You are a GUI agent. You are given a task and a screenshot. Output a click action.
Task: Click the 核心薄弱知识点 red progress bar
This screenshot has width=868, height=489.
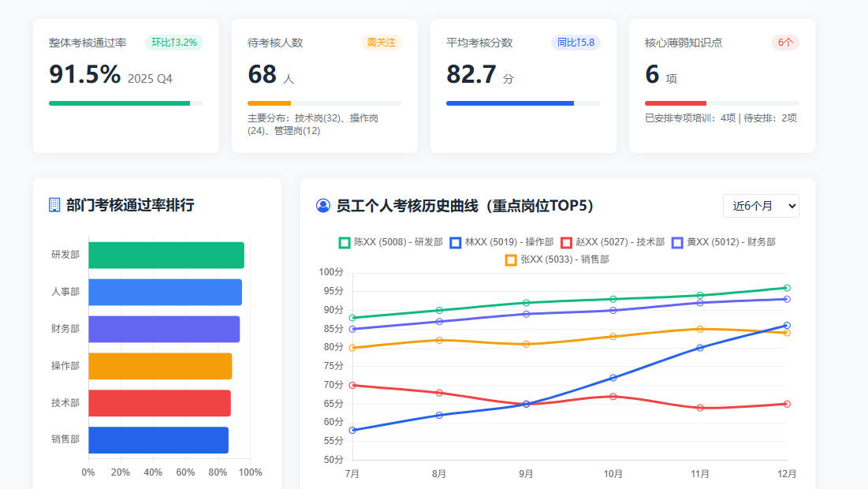(675, 103)
